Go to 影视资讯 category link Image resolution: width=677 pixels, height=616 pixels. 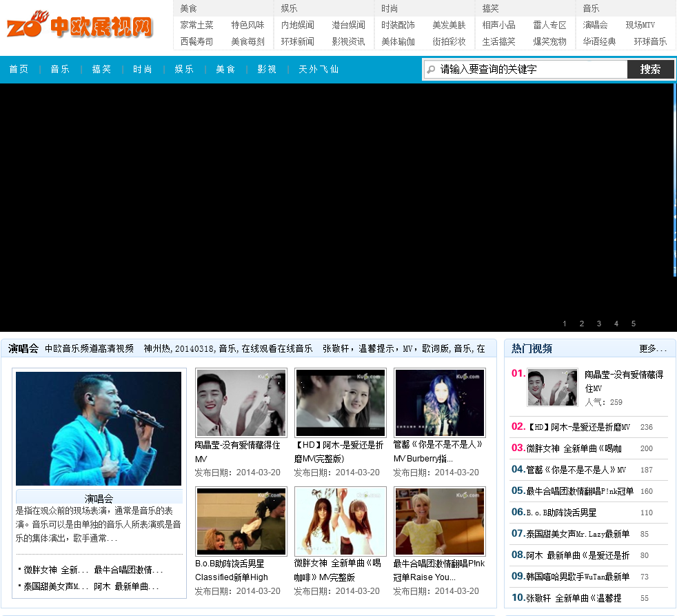(x=348, y=41)
